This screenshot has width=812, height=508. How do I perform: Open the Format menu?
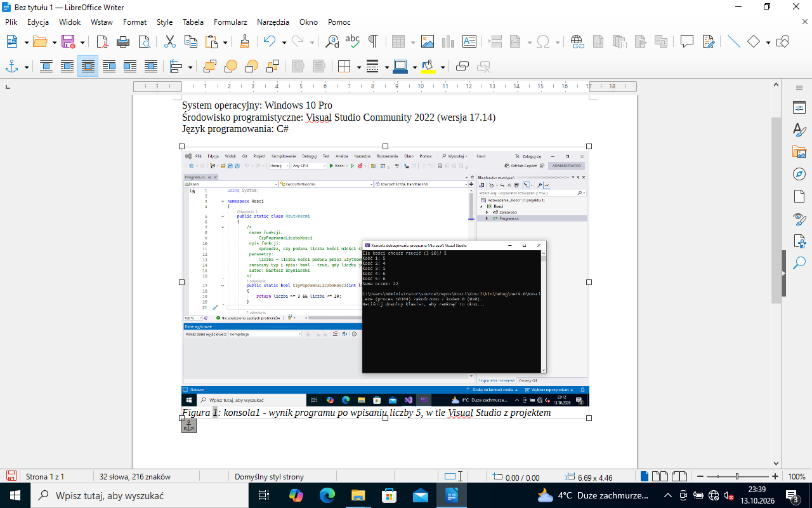click(x=134, y=22)
